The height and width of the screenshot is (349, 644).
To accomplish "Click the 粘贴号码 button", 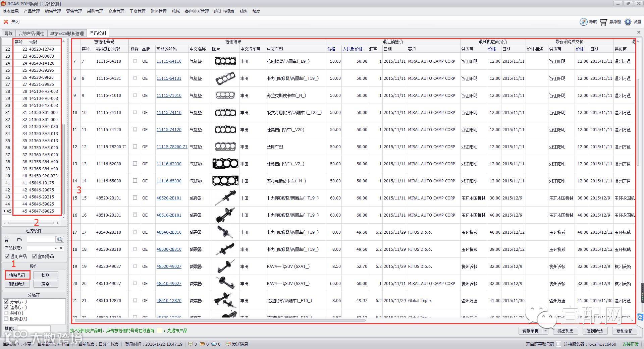I will click(17, 275).
